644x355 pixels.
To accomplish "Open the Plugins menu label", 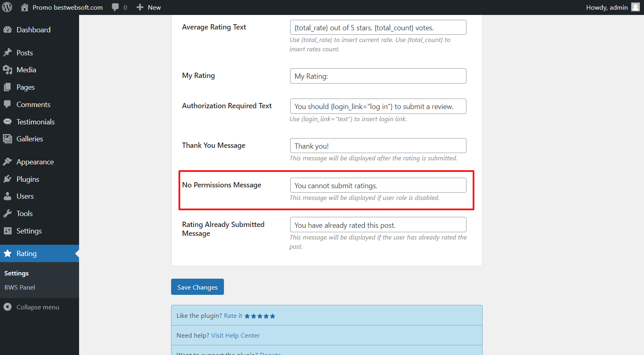I will [28, 179].
